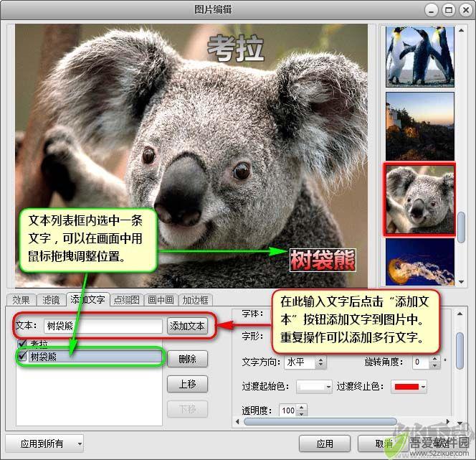
Task: Click the thumbnail list scroll-up arrow
Action: tap(462, 30)
